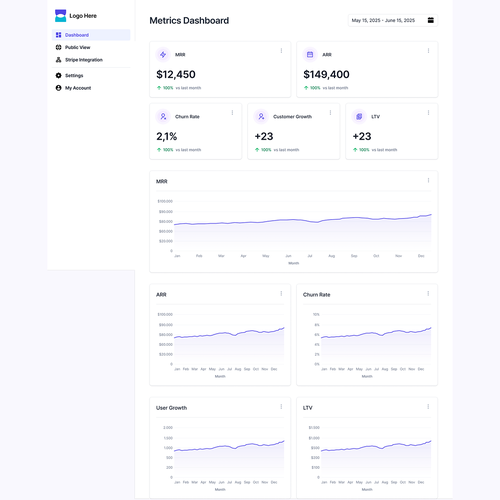Click the Metrics Dashboard heading
500x500 pixels.
(189, 21)
